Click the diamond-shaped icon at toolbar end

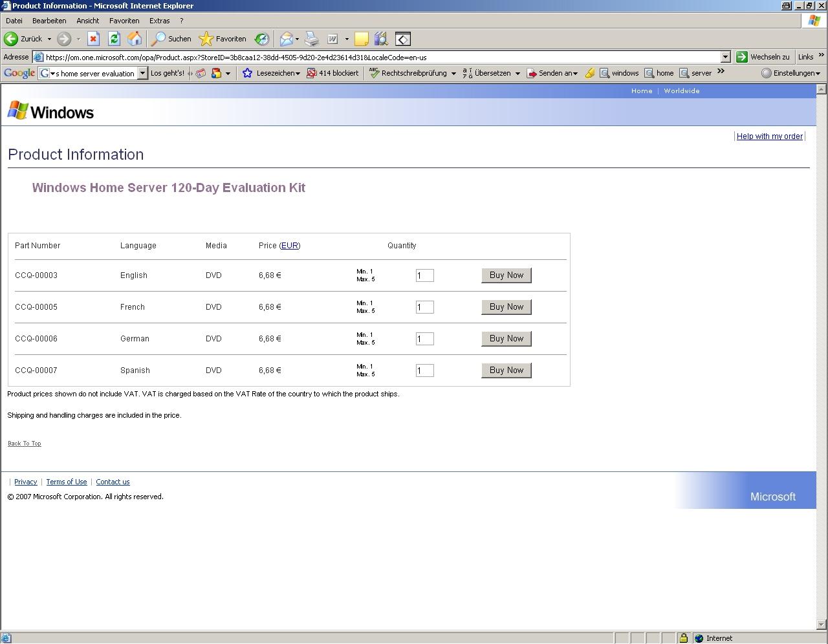(x=403, y=39)
